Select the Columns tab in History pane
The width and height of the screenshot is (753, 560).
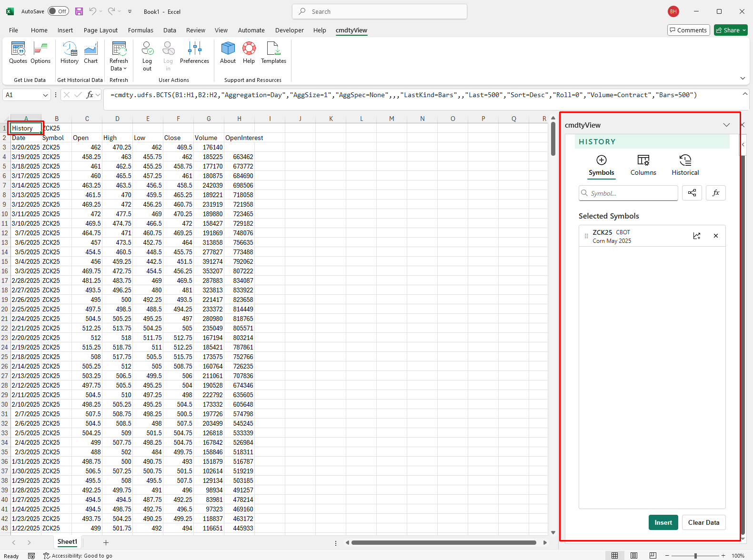643,166
